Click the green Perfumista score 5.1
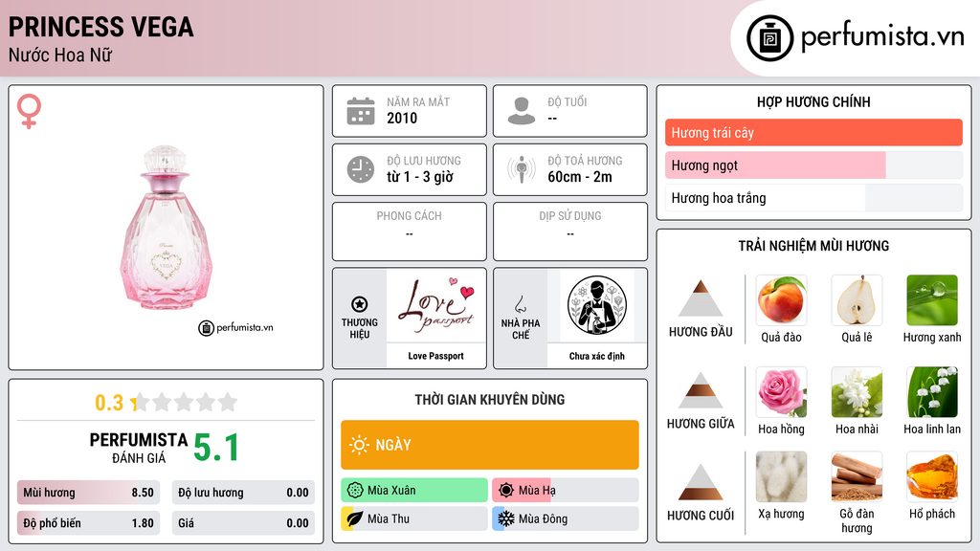This screenshot has height=551, width=980. point(216,448)
